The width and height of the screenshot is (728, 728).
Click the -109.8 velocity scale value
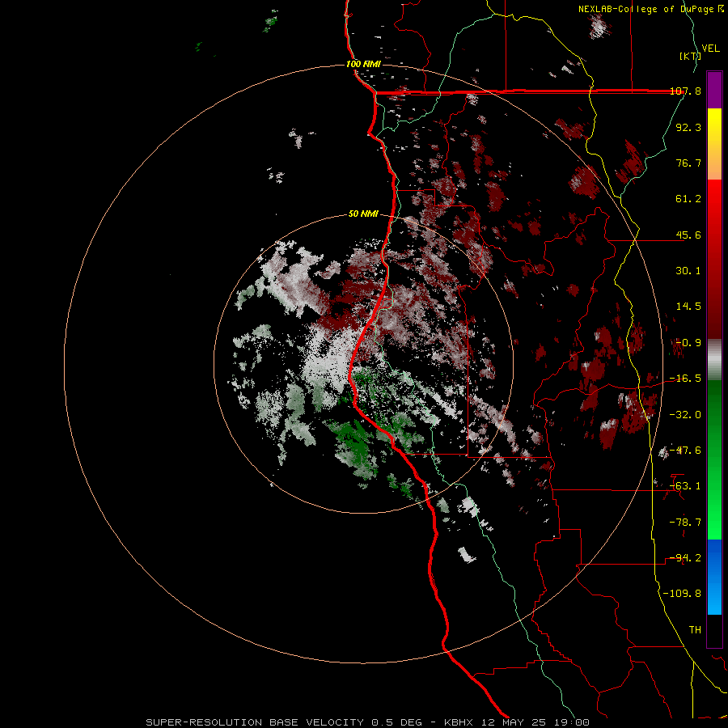click(x=683, y=594)
